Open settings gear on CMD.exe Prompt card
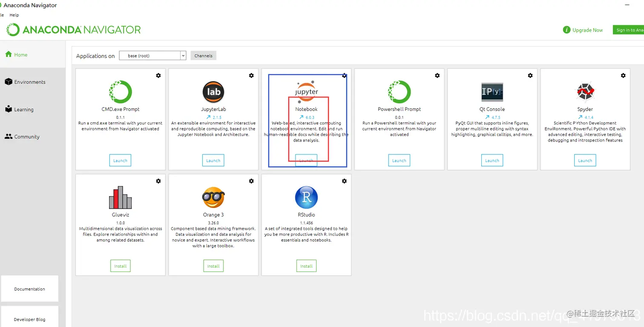The image size is (644, 327). click(158, 75)
